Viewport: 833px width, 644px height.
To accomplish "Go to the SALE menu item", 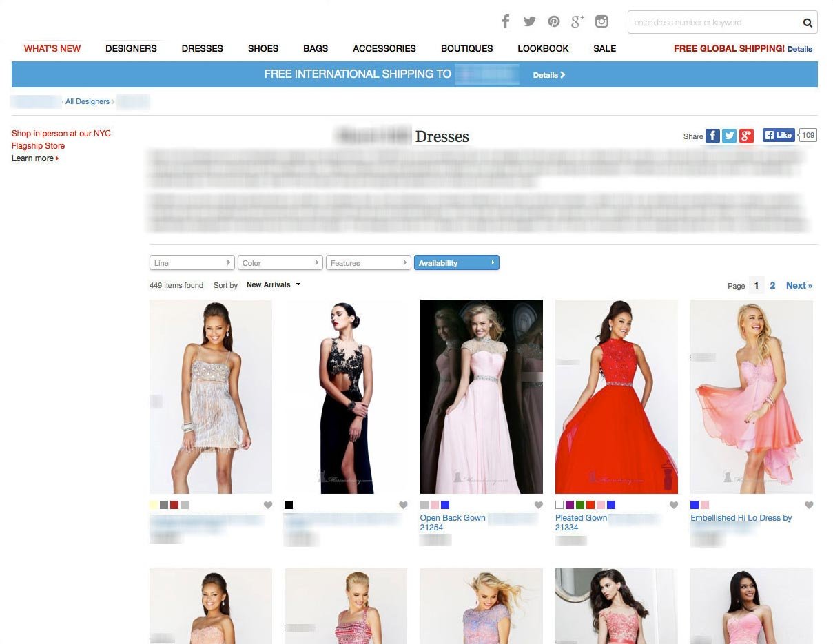I will [x=604, y=48].
